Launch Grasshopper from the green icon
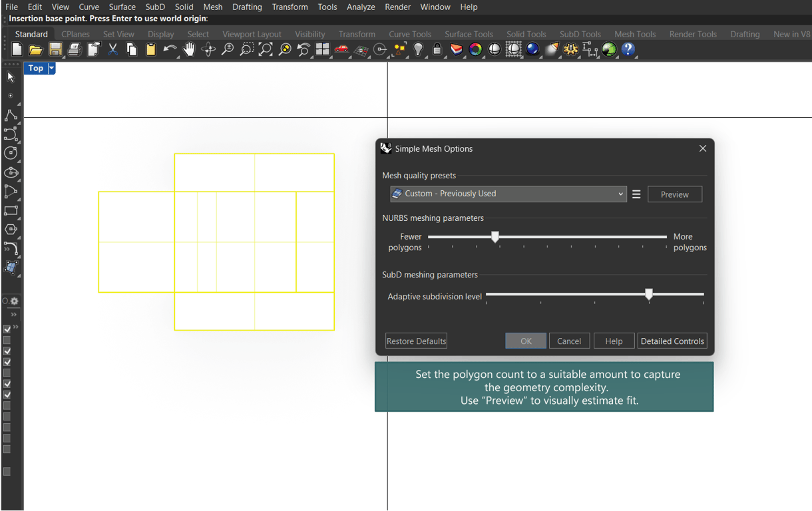The width and height of the screenshot is (812, 511). [609, 49]
